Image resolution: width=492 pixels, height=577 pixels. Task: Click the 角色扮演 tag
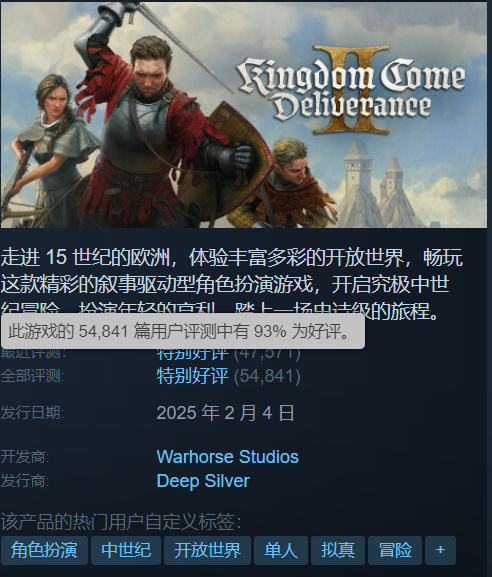point(44,550)
